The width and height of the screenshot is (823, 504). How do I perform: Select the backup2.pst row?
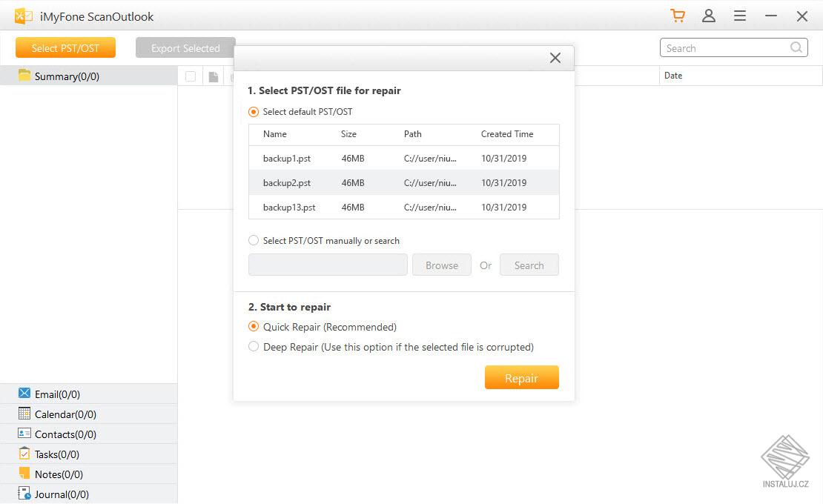(x=403, y=182)
